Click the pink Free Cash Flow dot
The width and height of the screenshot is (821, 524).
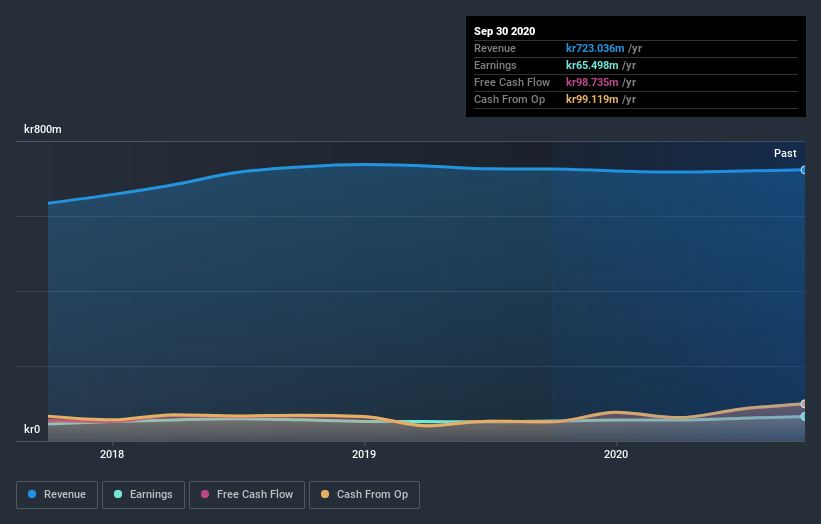pyautogui.click(x=205, y=494)
